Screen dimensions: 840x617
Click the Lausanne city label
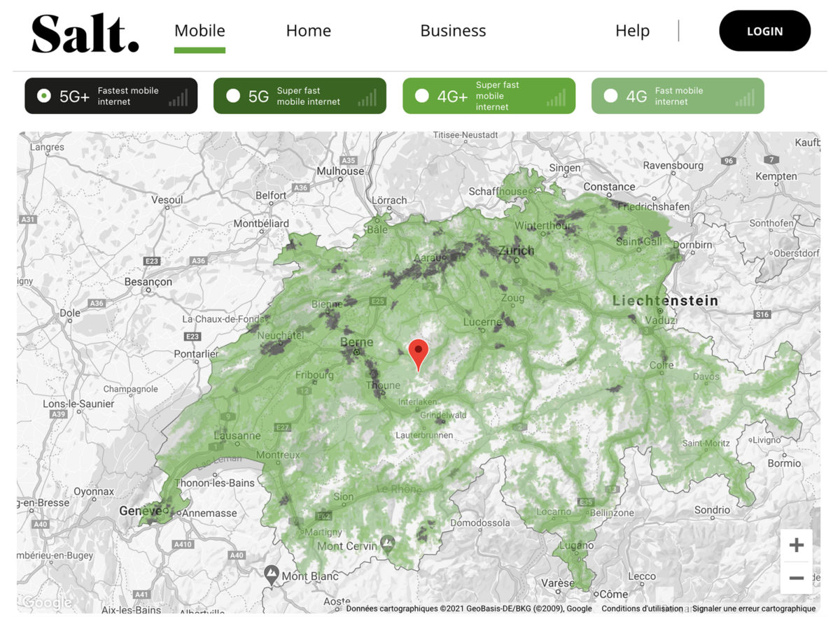tap(237, 436)
